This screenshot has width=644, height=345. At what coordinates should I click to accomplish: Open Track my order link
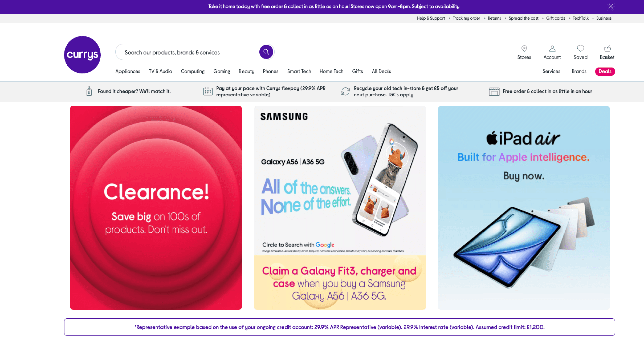(466, 18)
